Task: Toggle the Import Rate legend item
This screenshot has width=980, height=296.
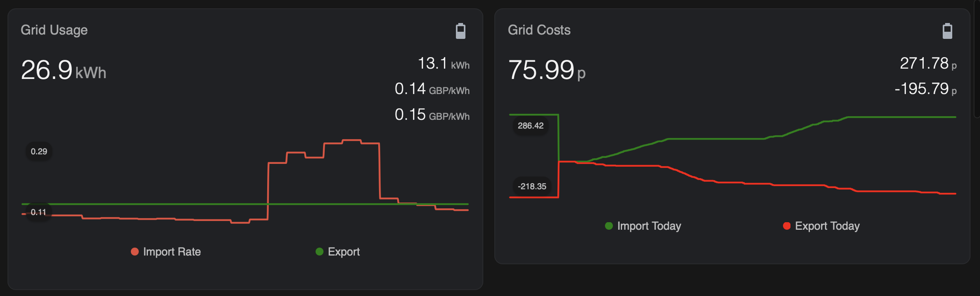Action: click(x=166, y=252)
